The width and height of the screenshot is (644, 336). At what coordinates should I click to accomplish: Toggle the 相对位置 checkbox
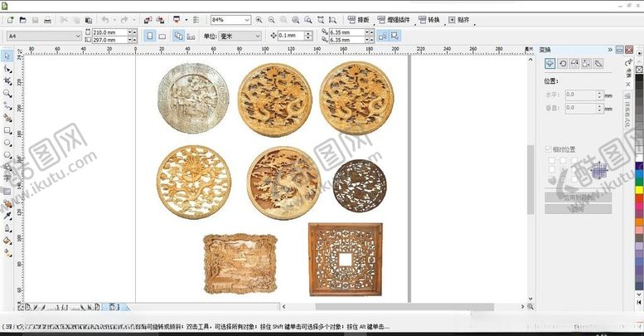548,149
